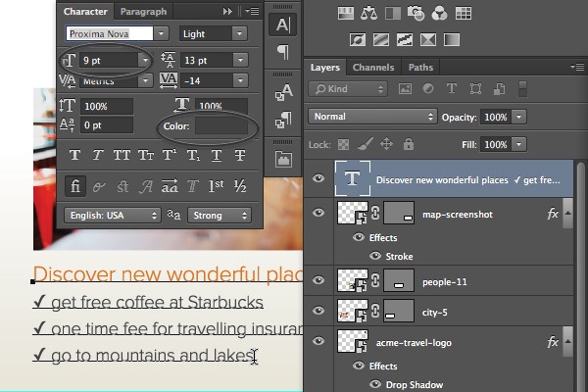Click the lock all layer icon
The width and height of the screenshot is (588, 392).
pyautogui.click(x=410, y=144)
